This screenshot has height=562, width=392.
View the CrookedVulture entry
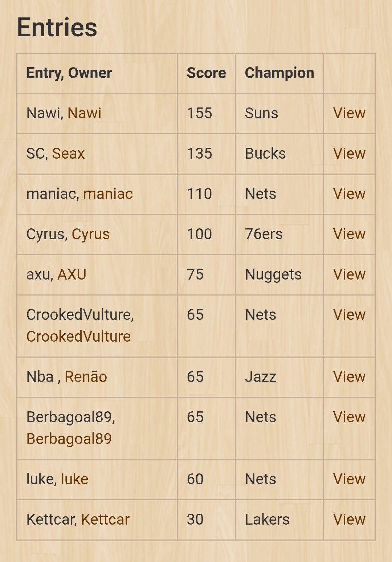coord(349,315)
